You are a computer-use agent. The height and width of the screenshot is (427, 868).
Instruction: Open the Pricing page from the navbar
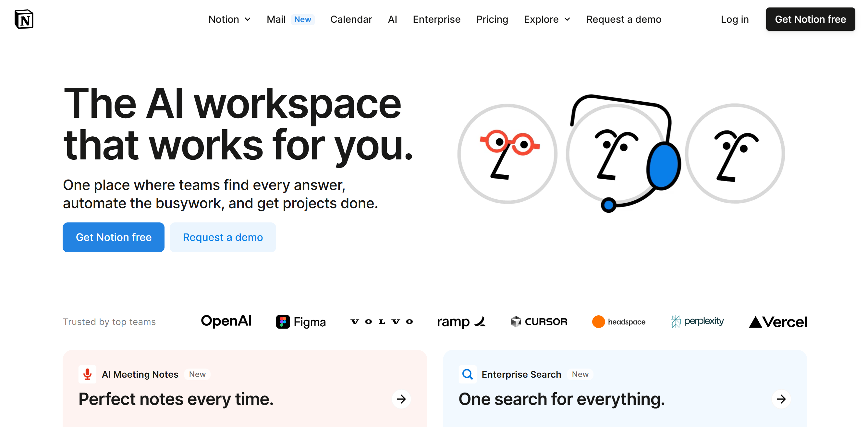492,19
